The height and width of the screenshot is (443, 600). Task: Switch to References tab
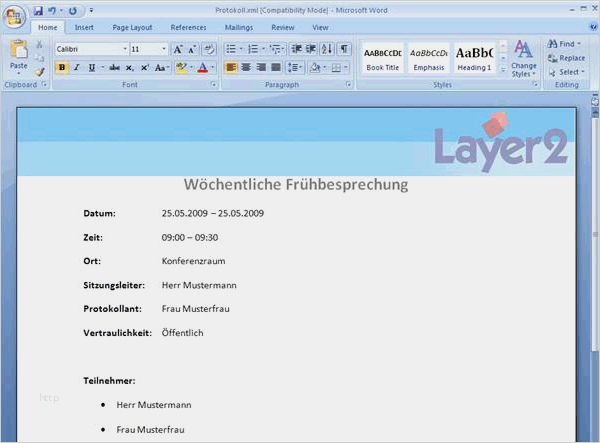pos(188,28)
